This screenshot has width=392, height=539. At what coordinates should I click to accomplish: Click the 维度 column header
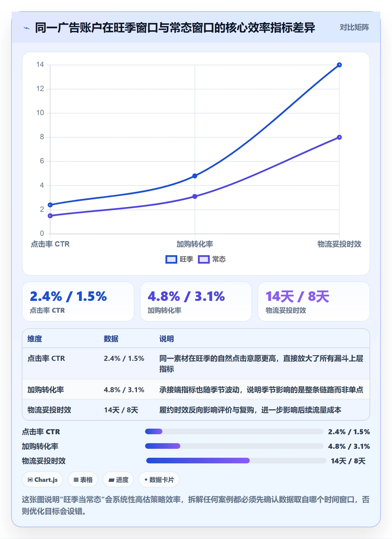35,339
